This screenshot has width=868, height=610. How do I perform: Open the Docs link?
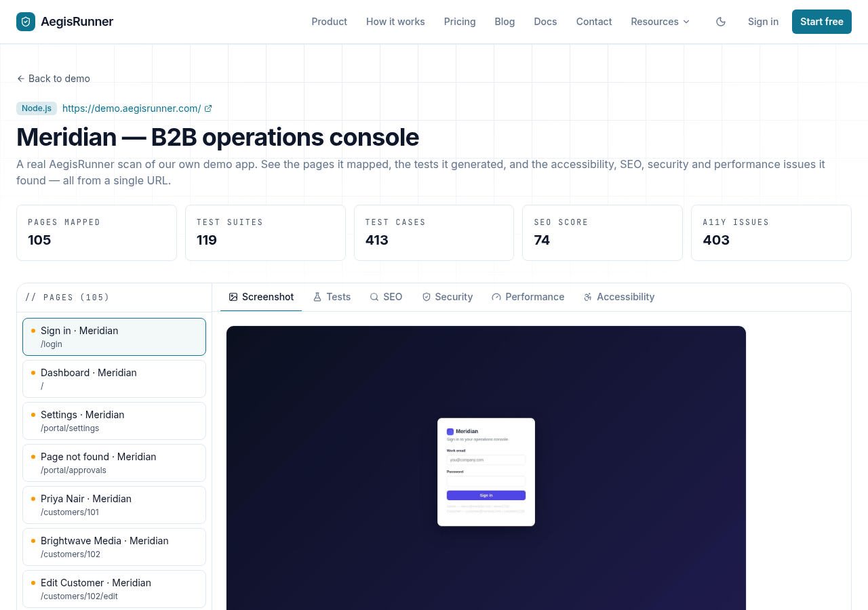[x=546, y=22]
